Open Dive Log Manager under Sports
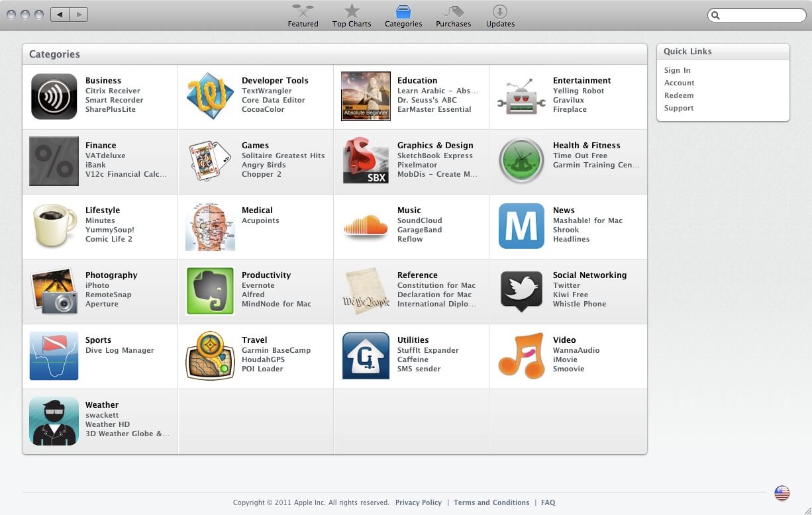Image resolution: width=812 pixels, height=515 pixels. click(x=120, y=350)
